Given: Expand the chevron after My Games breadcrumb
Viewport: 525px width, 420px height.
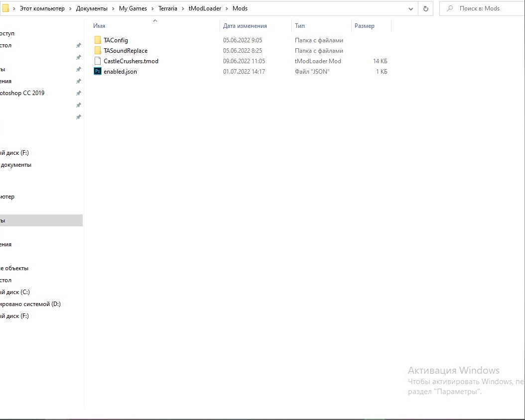Looking at the screenshot, I should pos(153,8).
